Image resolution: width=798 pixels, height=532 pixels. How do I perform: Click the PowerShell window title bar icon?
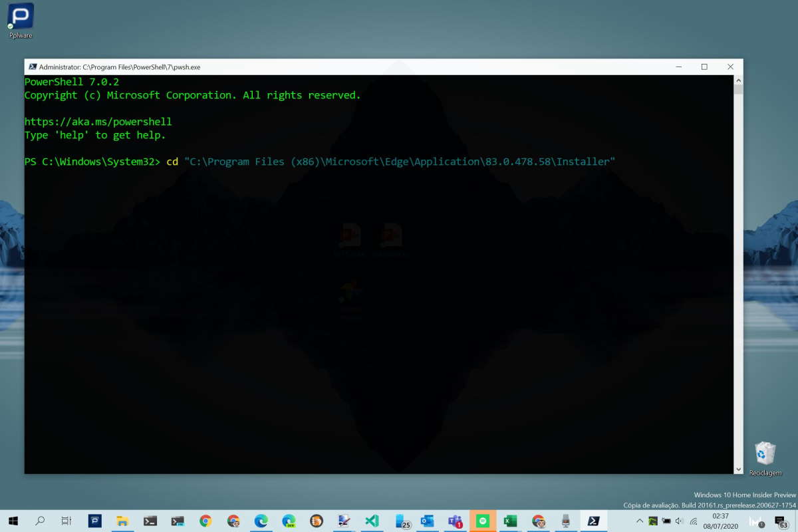[32, 67]
